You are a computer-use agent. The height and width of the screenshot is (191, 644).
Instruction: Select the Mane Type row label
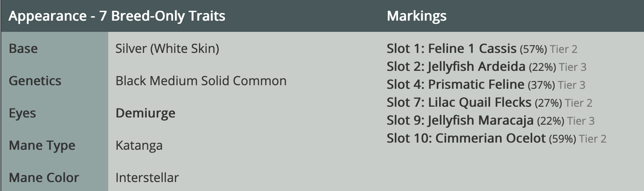click(42, 145)
